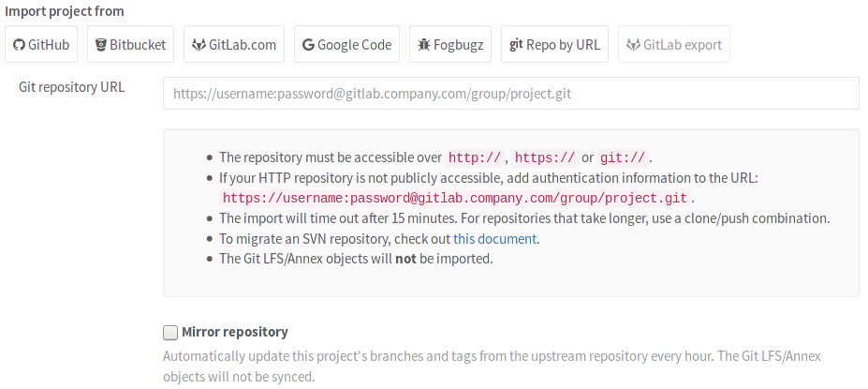Click the Google 'G' icon
The image size is (868, 389).
[x=308, y=45]
